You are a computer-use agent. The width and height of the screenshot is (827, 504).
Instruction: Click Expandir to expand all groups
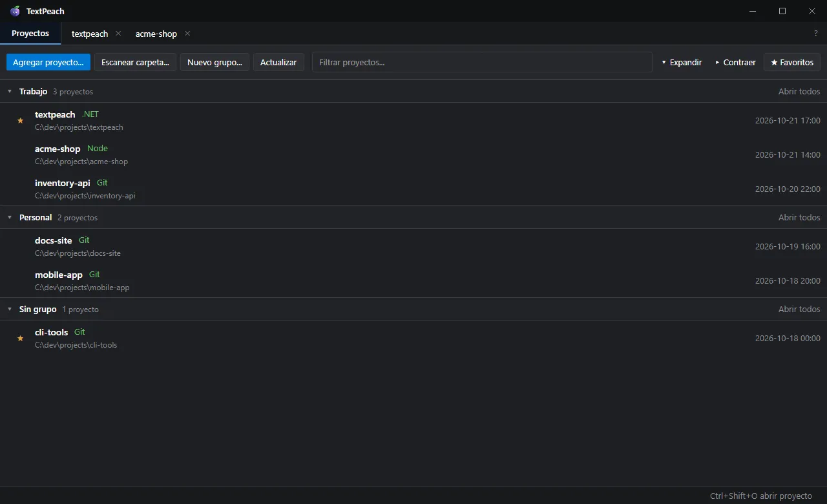click(682, 62)
